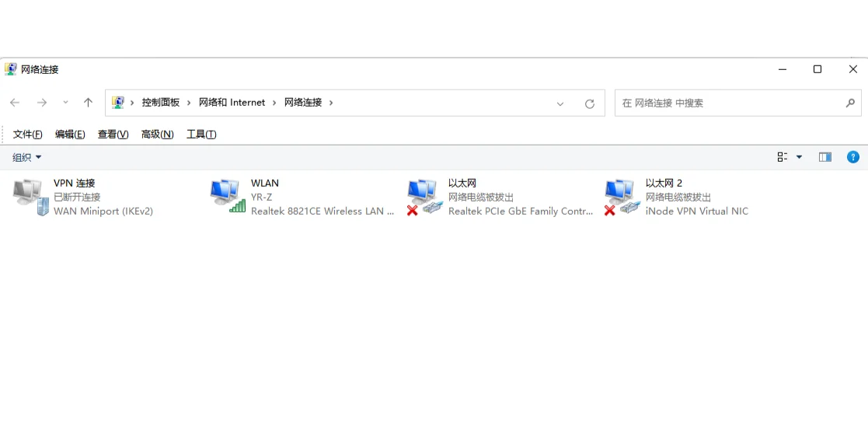Expand chevron after 网络连接 breadcrumb

331,103
